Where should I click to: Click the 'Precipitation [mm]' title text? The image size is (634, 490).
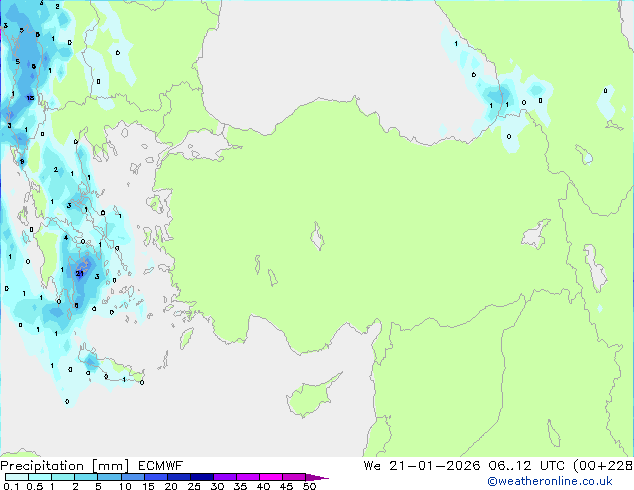[x=65, y=466]
